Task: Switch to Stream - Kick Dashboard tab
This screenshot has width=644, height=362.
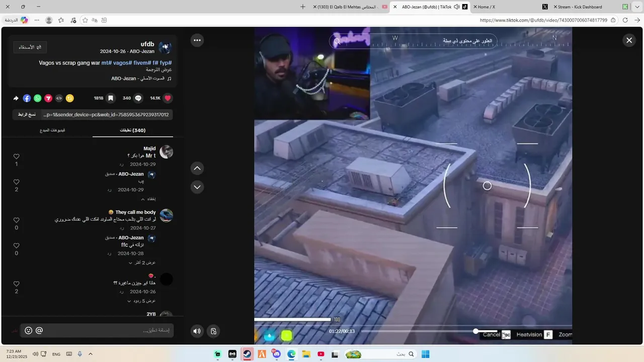Action: (x=591, y=7)
